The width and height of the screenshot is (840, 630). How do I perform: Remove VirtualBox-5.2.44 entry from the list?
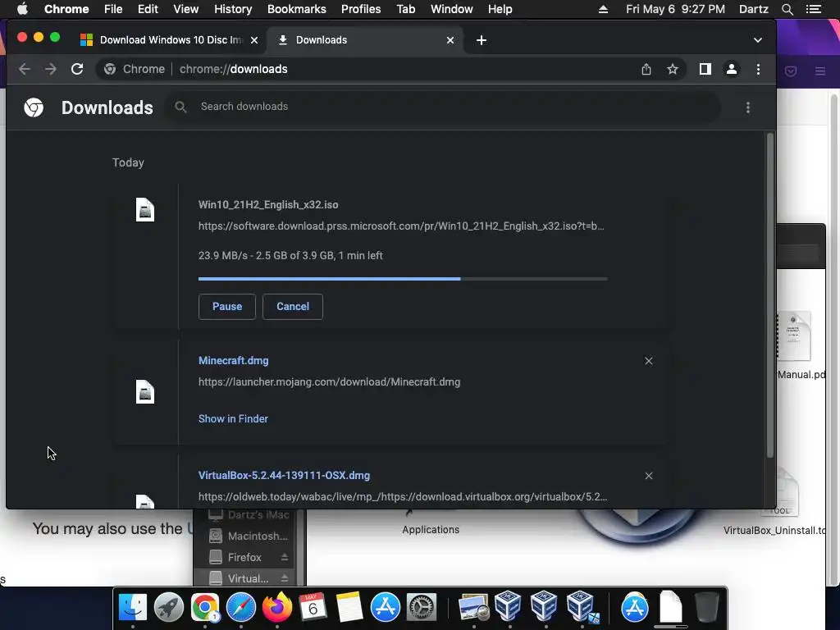pyautogui.click(x=649, y=476)
